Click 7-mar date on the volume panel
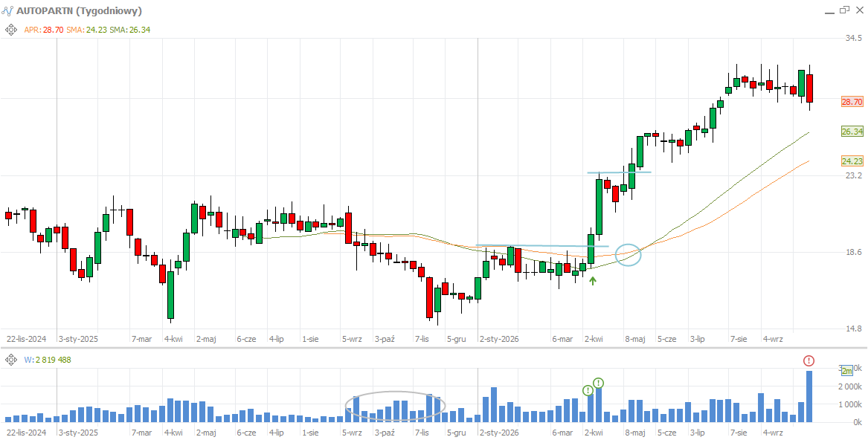The width and height of the screenshot is (868, 440). point(141,433)
